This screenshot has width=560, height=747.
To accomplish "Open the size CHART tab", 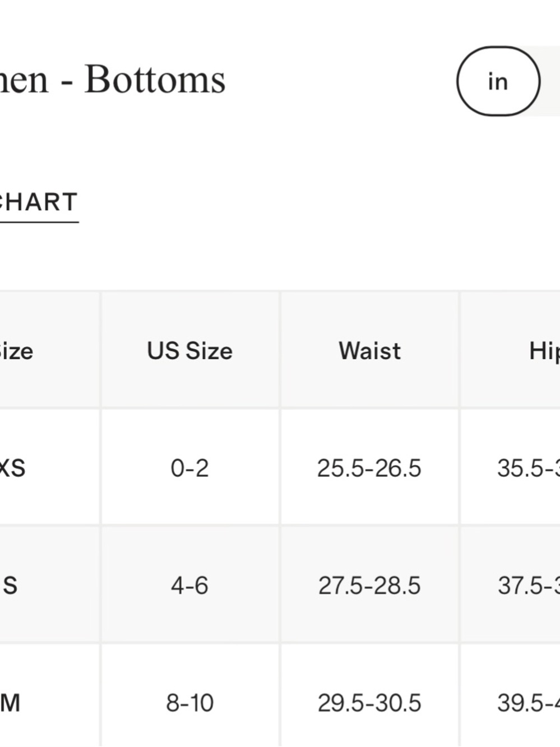I will click(x=39, y=203).
